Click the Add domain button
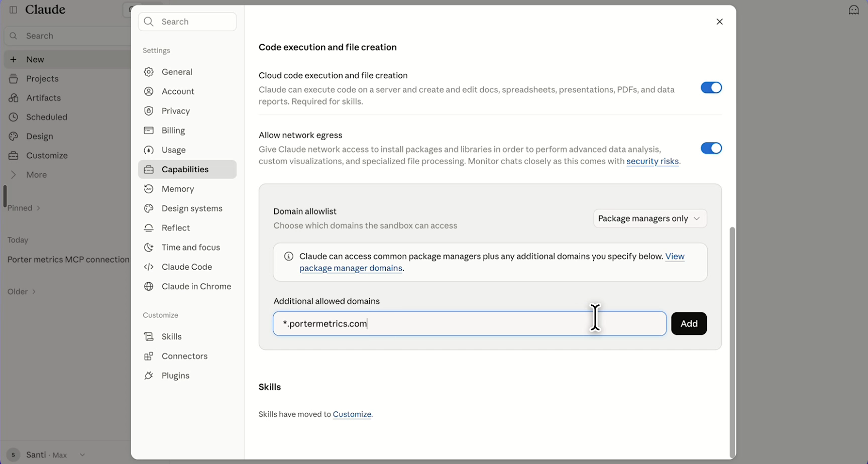868x464 pixels. pyautogui.click(x=689, y=324)
